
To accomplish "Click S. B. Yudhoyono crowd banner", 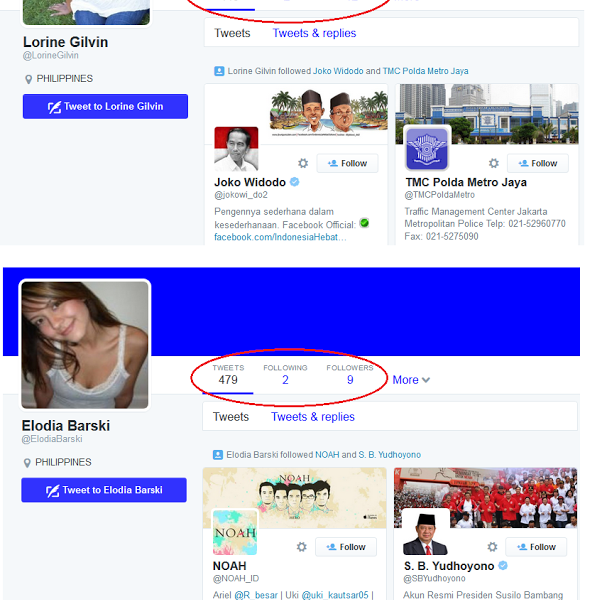I will tap(485, 498).
